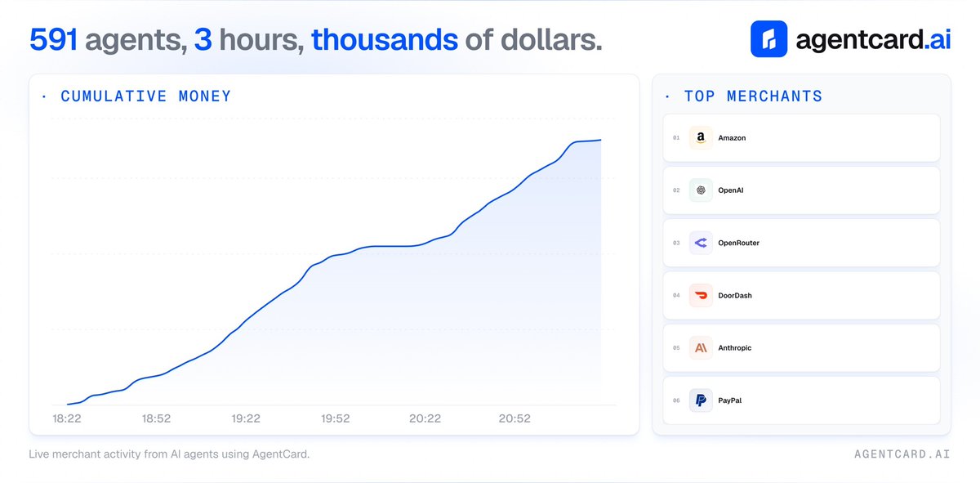Click the '591' number in the headline

coord(53,39)
